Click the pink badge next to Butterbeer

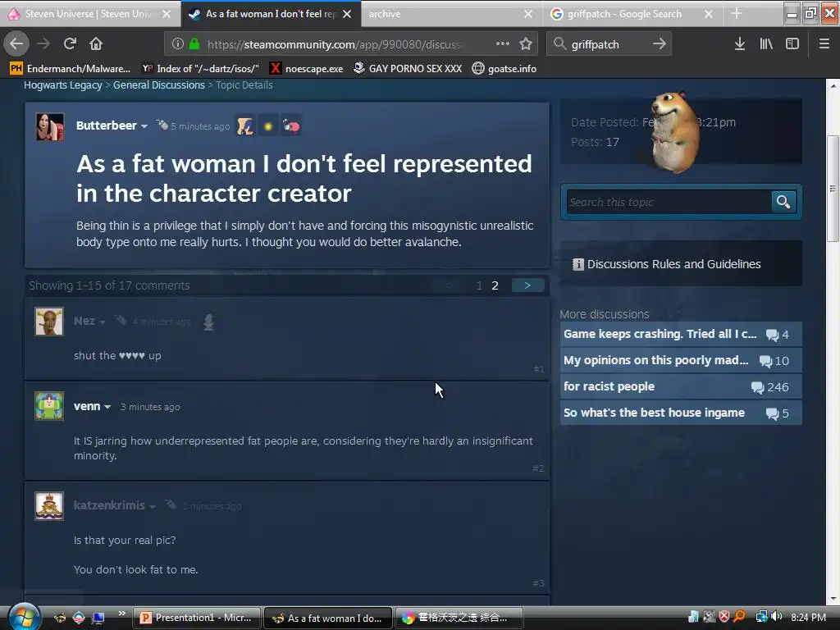(291, 126)
